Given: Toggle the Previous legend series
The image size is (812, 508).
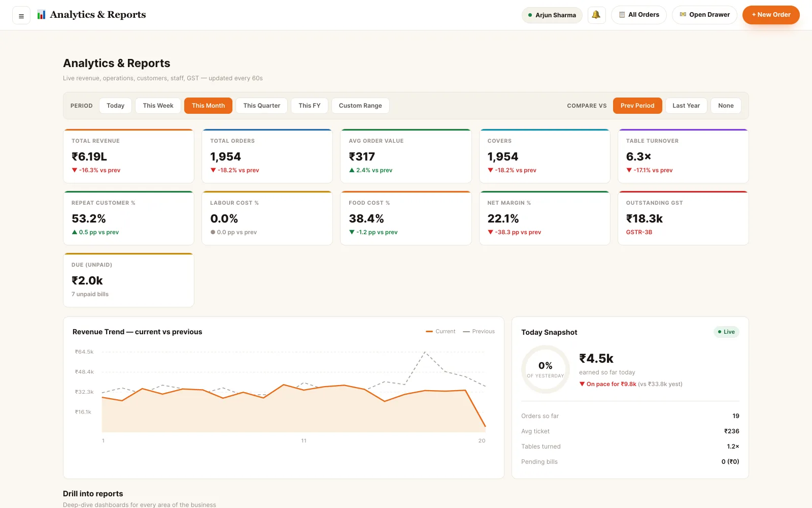Looking at the screenshot, I should point(479,331).
